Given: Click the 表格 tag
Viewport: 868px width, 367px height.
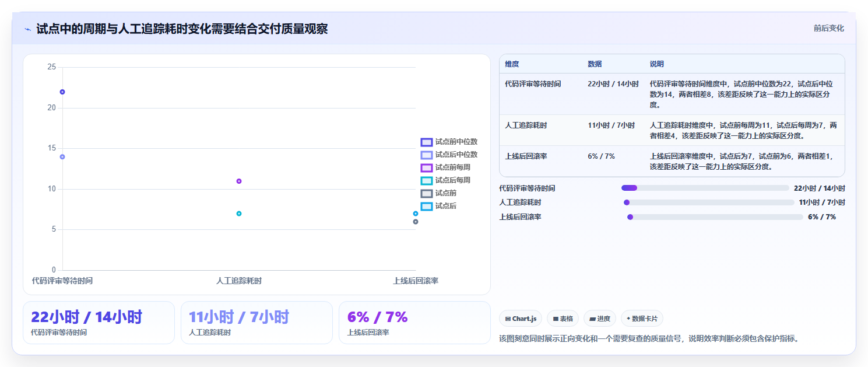Looking at the screenshot, I should point(563,319).
